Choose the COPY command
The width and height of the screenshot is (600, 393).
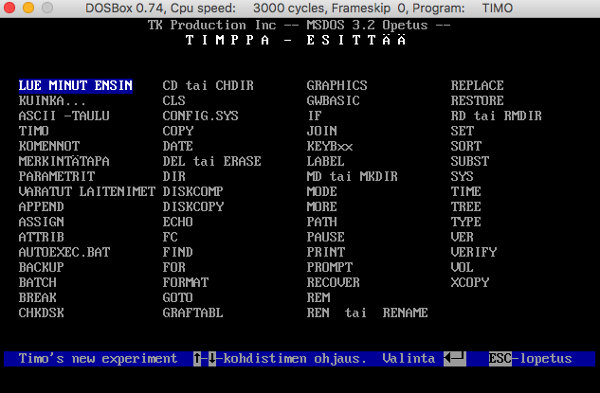pos(178,131)
